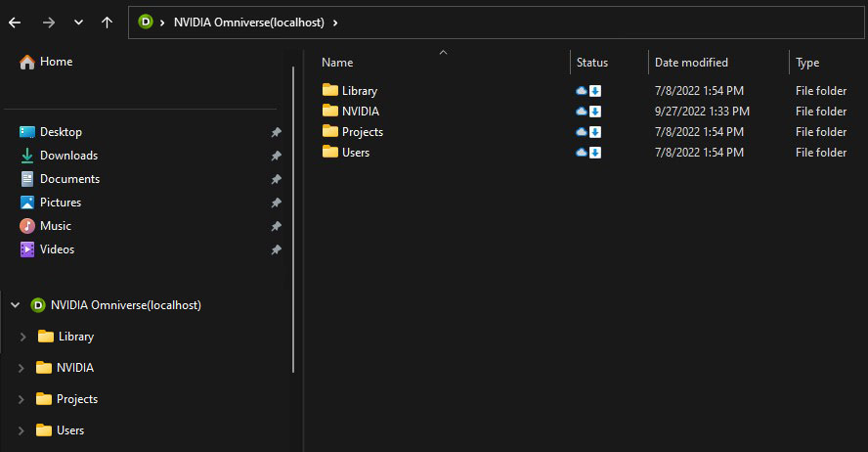The width and height of the screenshot is (868, 452).
Task: Click the Documents page icon
Action: (x=27, y=179)
